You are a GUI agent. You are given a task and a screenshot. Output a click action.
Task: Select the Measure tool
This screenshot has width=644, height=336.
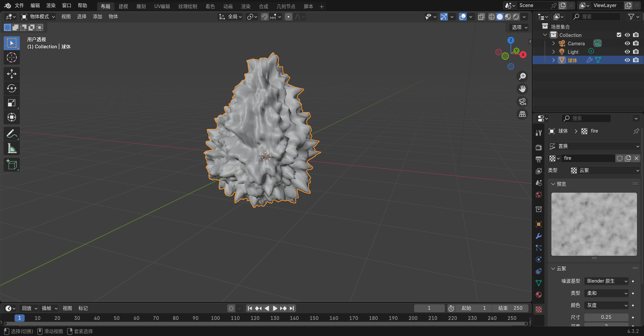click(x=12, y=148)
